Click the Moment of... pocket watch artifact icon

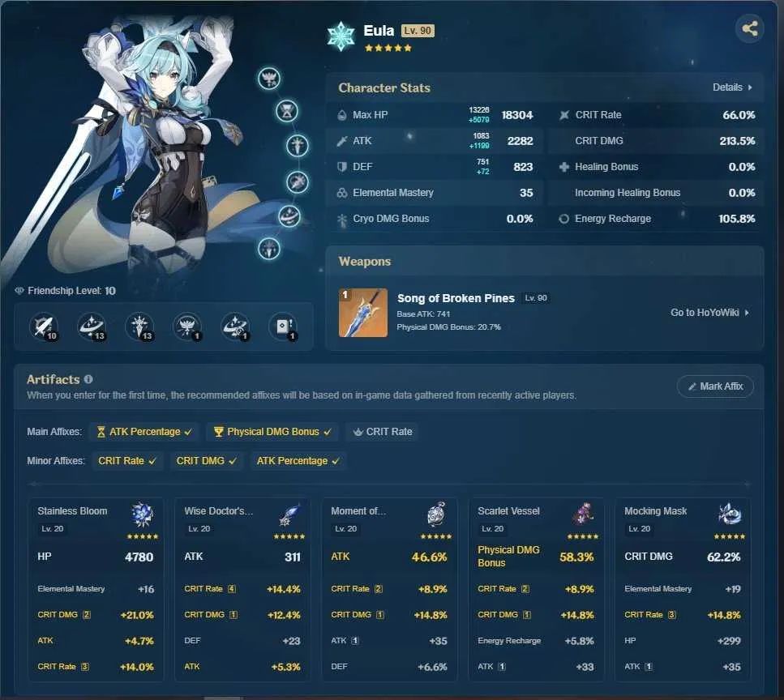click(x=436, y=514)
